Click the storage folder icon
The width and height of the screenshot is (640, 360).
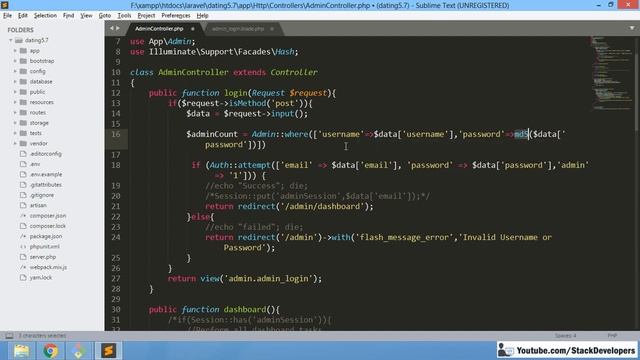click(23, 123)
